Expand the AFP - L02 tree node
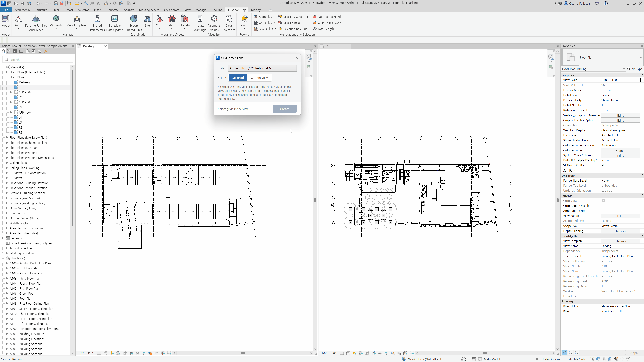The height and width of the screenshot is (362, 644). pos(11,92)
